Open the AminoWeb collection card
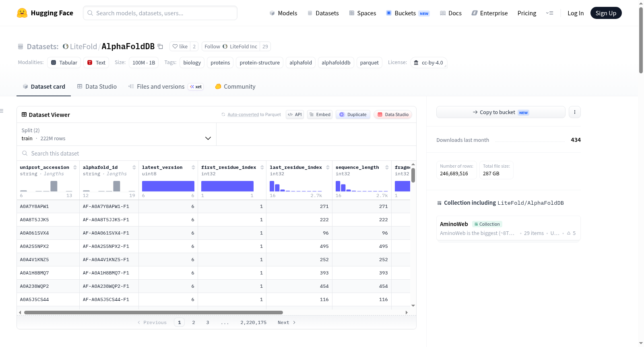 (508, 228)
